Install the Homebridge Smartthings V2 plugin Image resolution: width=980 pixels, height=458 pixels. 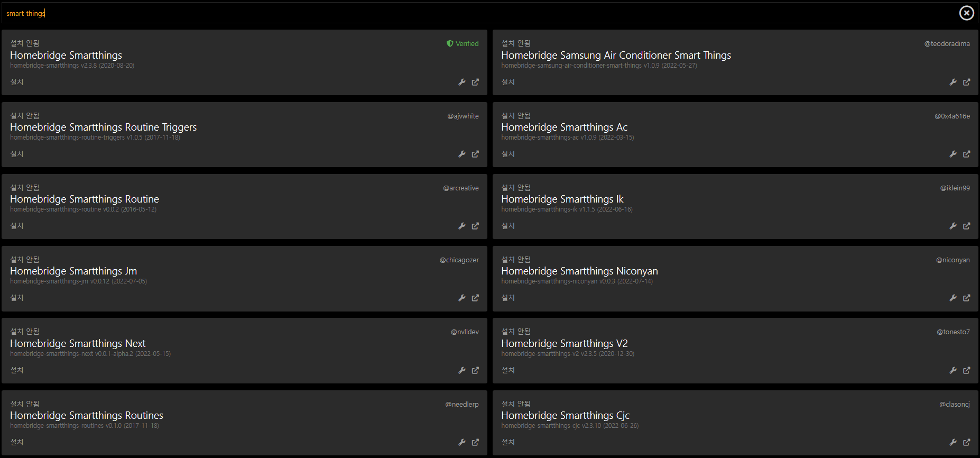[x=508, y=370]
